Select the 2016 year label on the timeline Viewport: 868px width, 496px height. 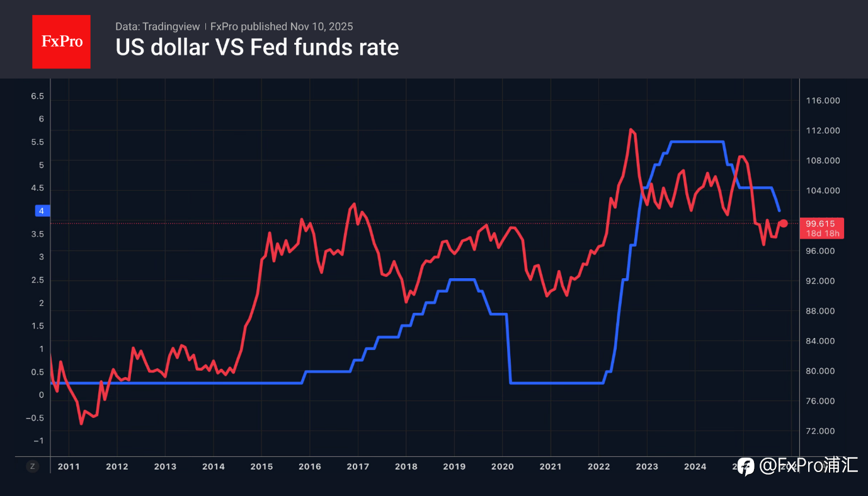pyautogui.click(x=309, y=466)
